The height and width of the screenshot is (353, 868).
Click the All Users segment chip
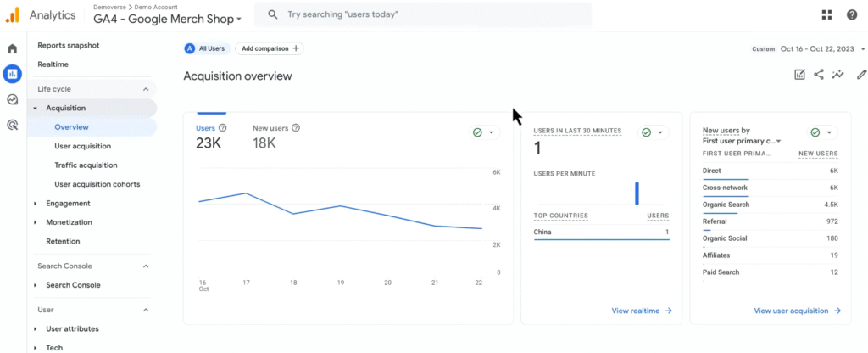pyautogui.click(x=206, y=48)
